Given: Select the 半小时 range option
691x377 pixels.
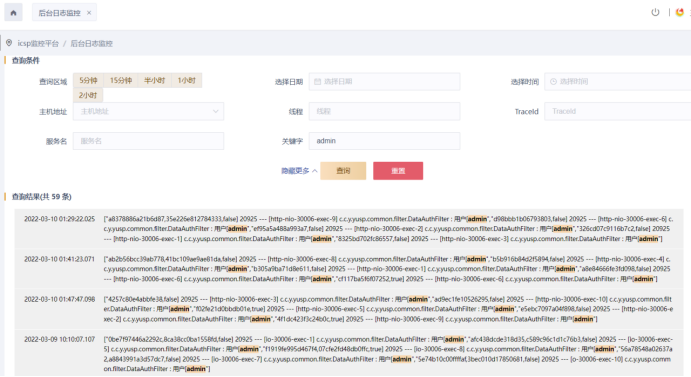Looking at the screenshot, I should (154, 80).
